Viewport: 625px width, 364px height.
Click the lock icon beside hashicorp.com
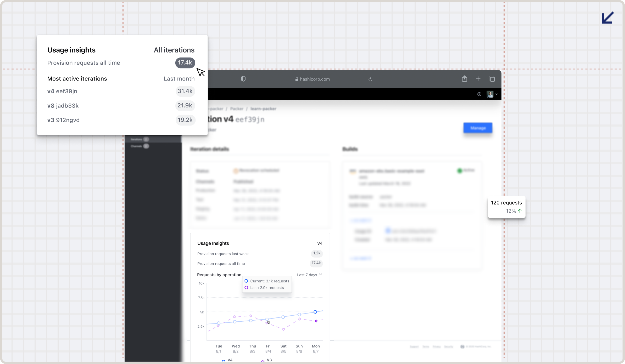[297, 79]
